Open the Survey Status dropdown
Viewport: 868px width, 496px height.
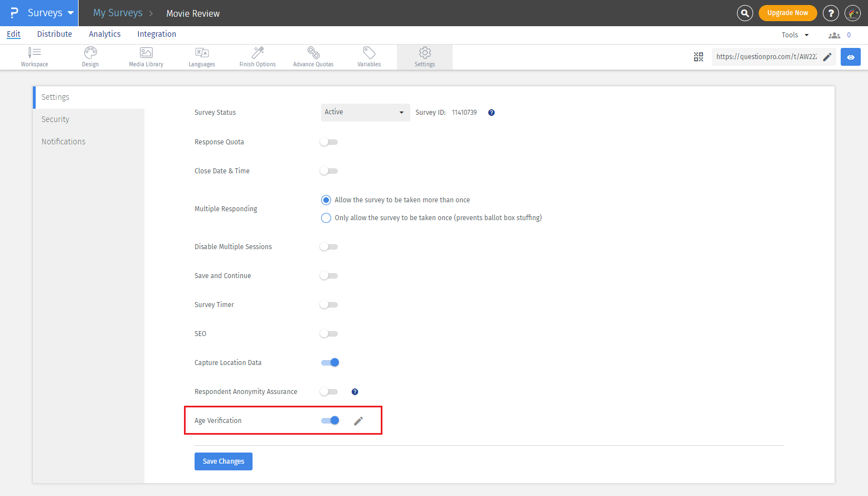365,113
